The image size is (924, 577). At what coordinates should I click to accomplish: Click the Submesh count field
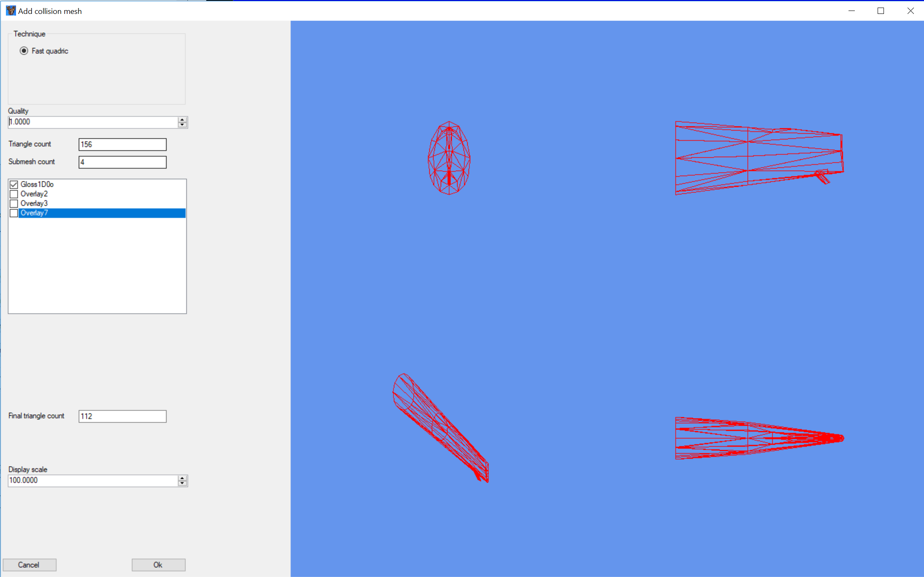[x=122, y=162]
